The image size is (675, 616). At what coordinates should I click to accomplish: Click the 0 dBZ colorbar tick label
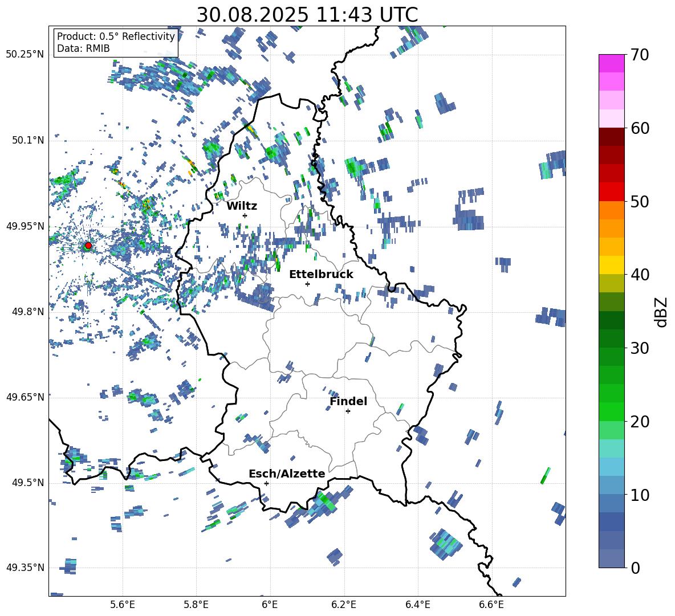pos(635,568)
